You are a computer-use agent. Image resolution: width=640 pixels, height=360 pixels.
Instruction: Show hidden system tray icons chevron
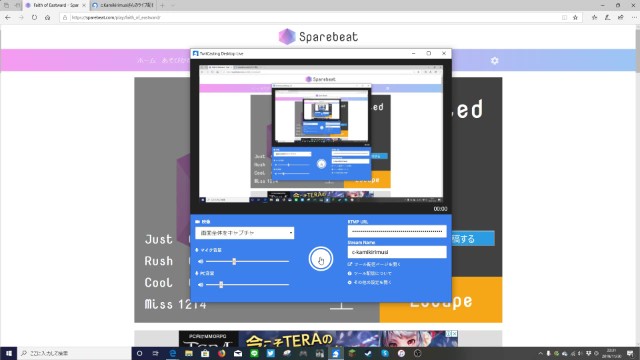click(x=540, y=353)
